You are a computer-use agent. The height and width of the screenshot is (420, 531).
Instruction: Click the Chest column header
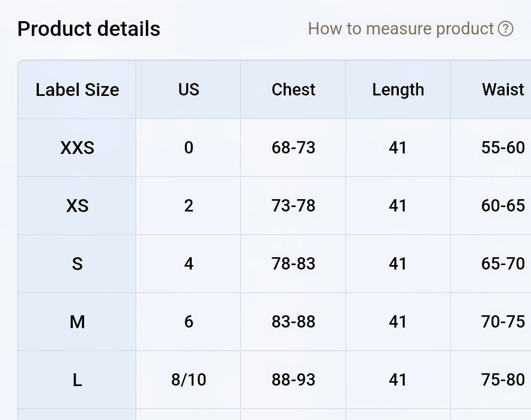point(293,90)
